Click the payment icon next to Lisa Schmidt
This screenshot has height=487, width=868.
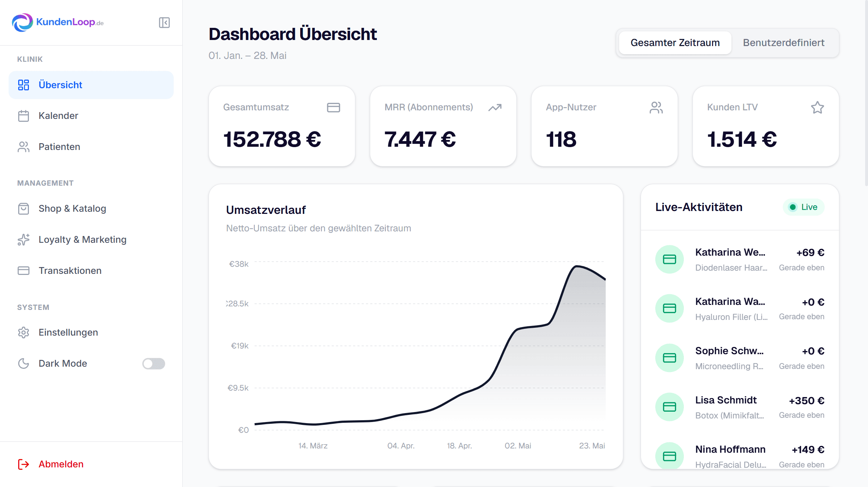670,407
